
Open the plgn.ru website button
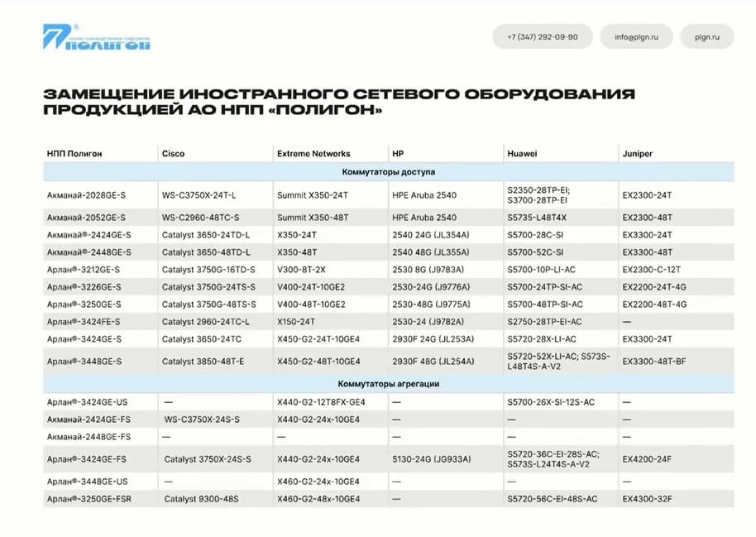pyautogui.click(x=707, y=36)
